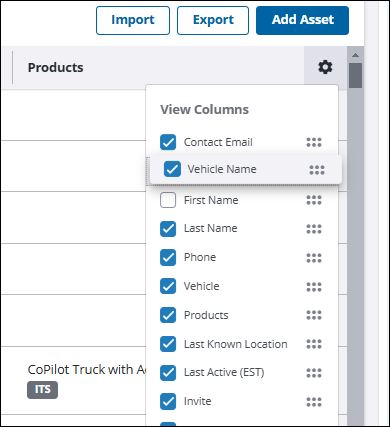
Task: Enable the First Name column checkbox
Action: [x=168, y=200]
